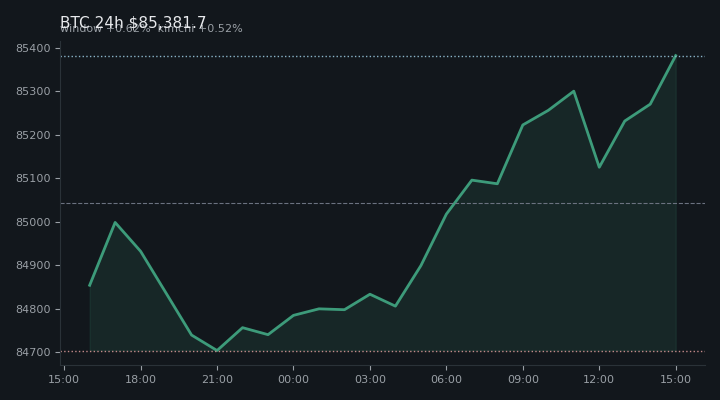Viewport: 720px width, 400px height.
Task: Select the 85300 y-axis label
Action: 33,91
